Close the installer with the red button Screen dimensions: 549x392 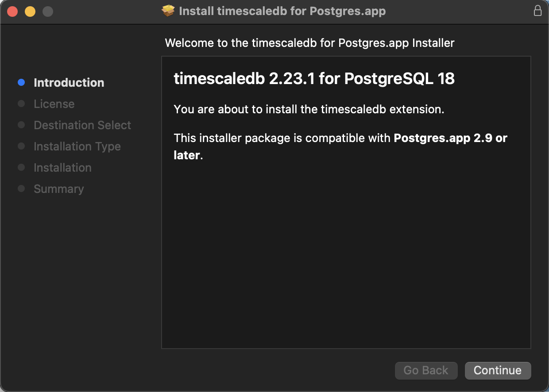coord(12,12)
